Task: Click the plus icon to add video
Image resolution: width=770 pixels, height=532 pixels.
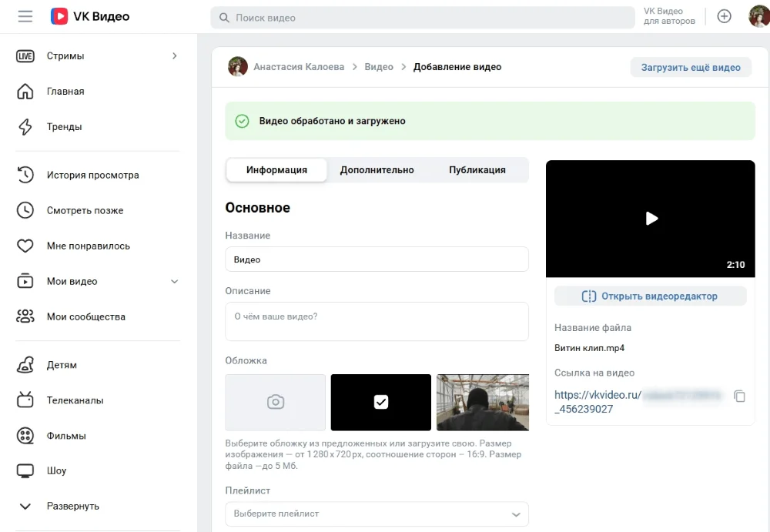Action: 724,16
